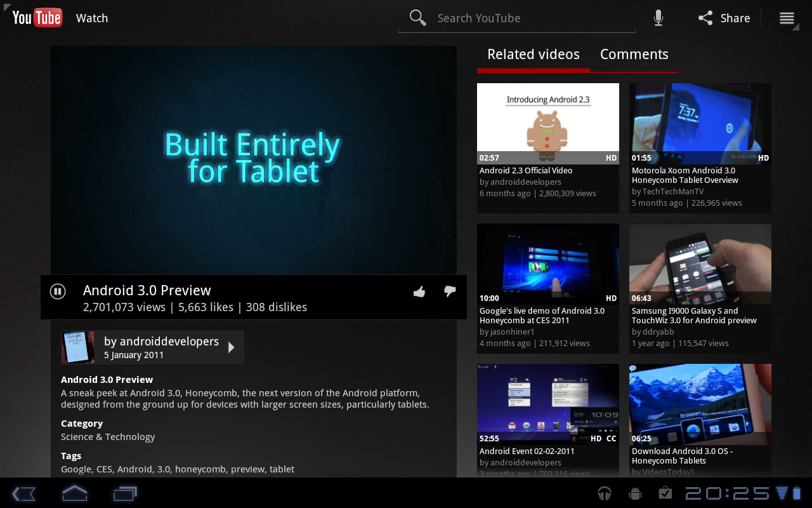Open androiddevelopers channel avatar
Image resolution: width=812 pixels, height=508 pixels.
click(x=77, y=347)
